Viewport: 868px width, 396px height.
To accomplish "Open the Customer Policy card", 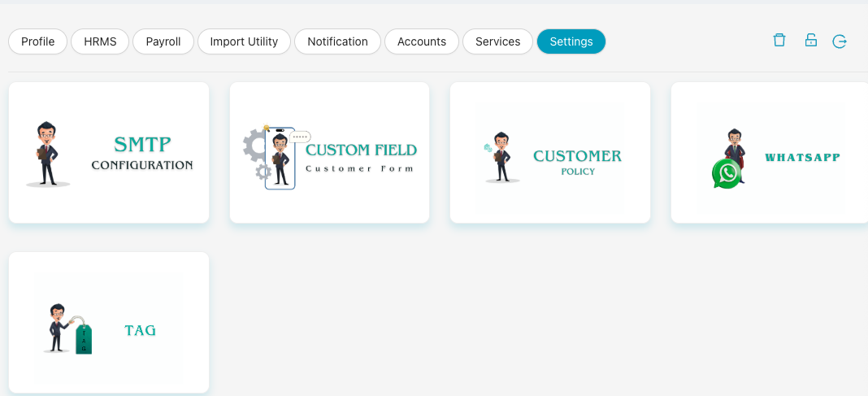I will point(550,153).
